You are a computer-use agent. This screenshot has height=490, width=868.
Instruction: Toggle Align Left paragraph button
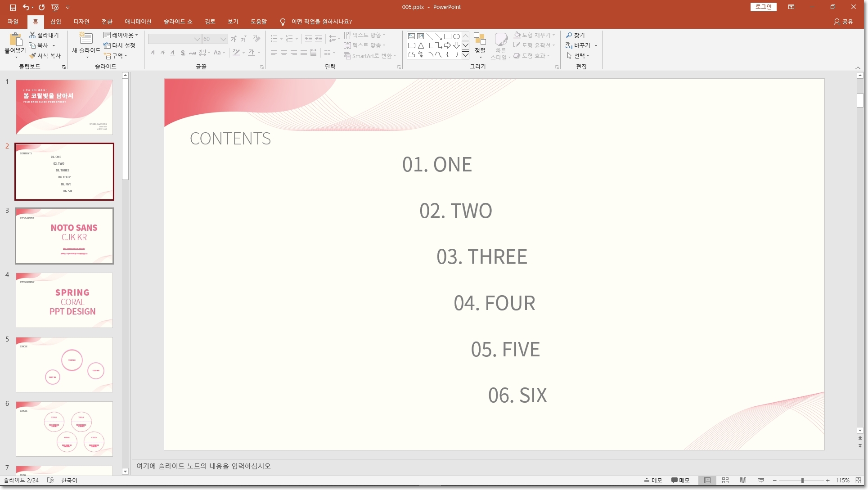coord(274,53)
